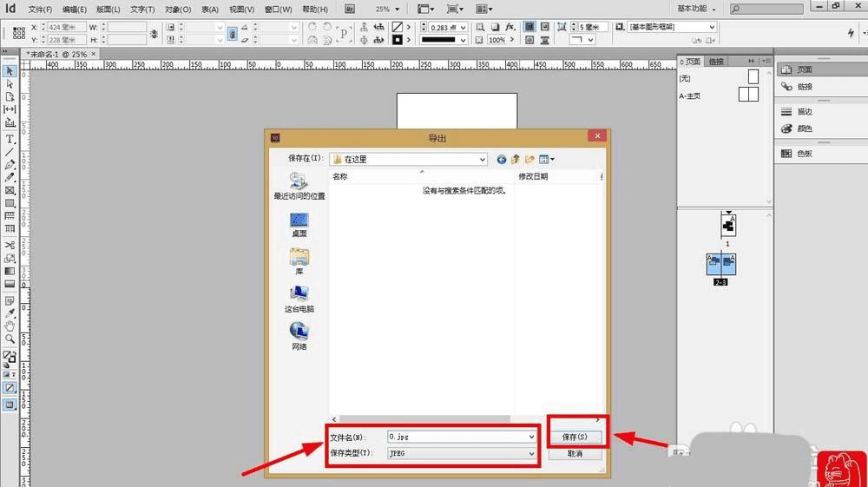Open the file name combo box dropdown arrow
This screenshot has height=487, width=868.
pyautogui.click(x=531, y=437)
